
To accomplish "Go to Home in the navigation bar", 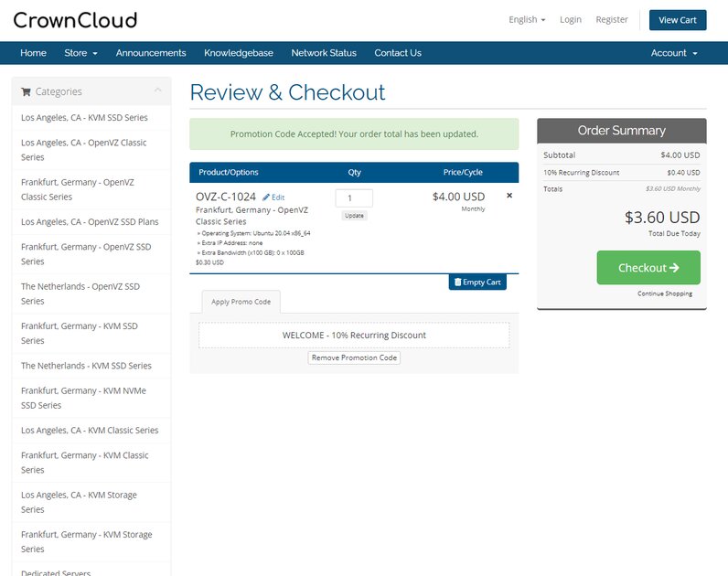I will [x=33, y=53].
